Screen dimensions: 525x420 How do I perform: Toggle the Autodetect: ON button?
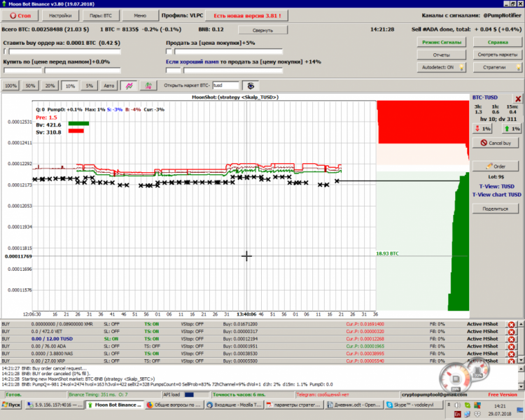(x=441, y=67)
